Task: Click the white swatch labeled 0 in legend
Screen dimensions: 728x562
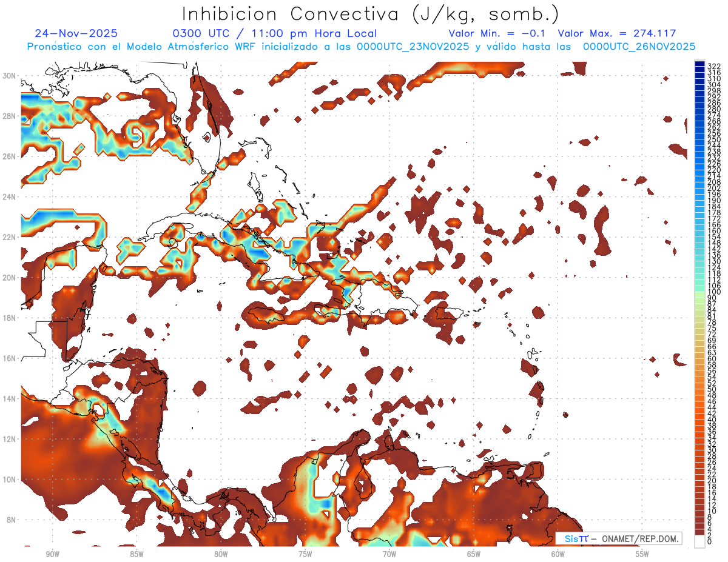Action: click(699, 543)
